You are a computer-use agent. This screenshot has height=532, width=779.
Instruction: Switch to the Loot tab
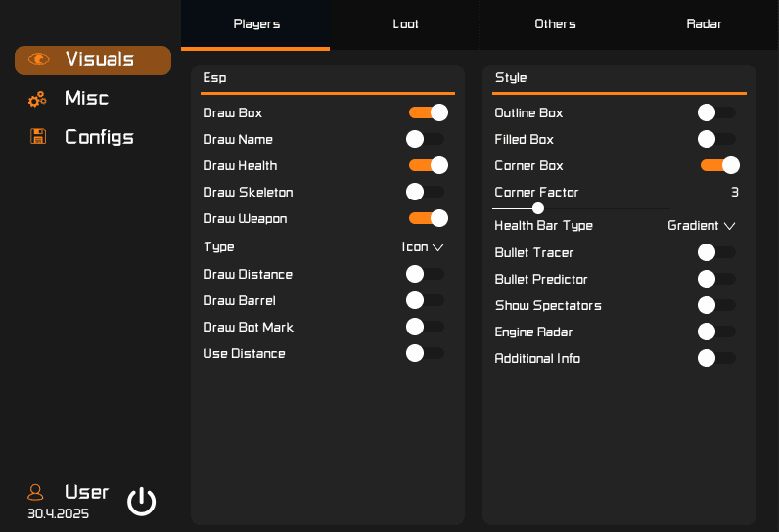405,24
